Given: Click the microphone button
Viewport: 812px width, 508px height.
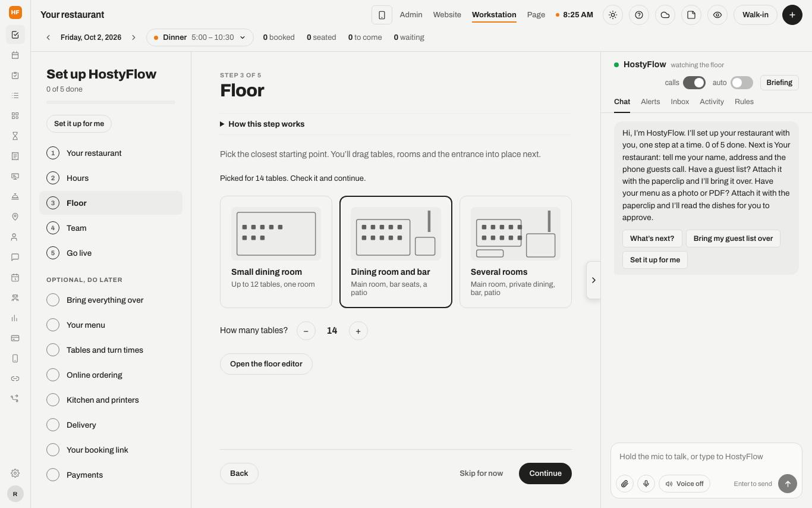Looking at the screenshot, I should 646,484.
